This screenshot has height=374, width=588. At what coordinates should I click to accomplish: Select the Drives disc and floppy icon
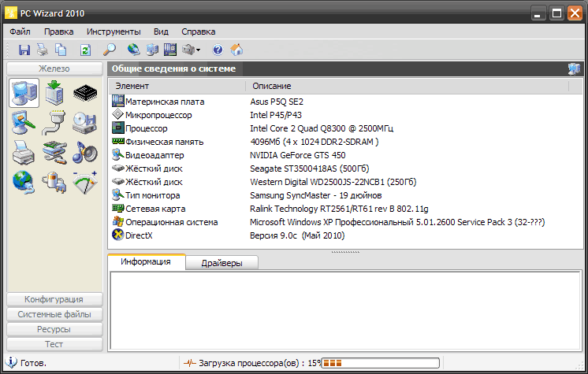[x=85, y=123]
